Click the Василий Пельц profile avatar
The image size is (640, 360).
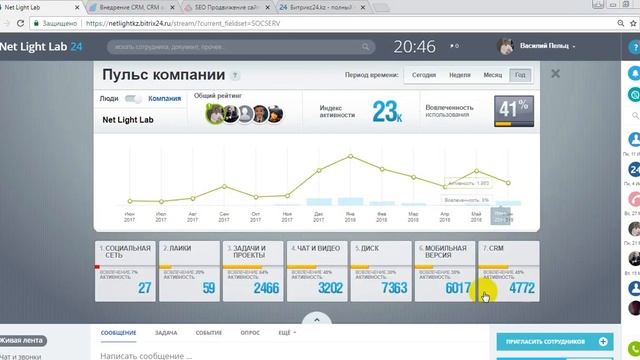tap(505, 47)
